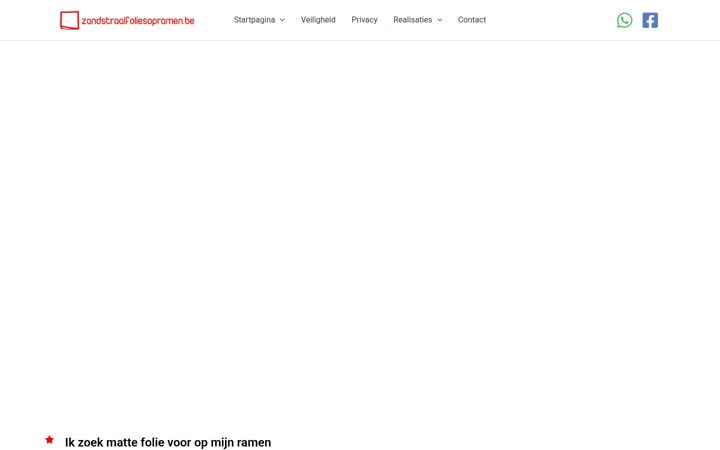Open the Realisaties menu item
This screenshot has width=720, height=450.
pyautogui.click(x=412, y=20)
